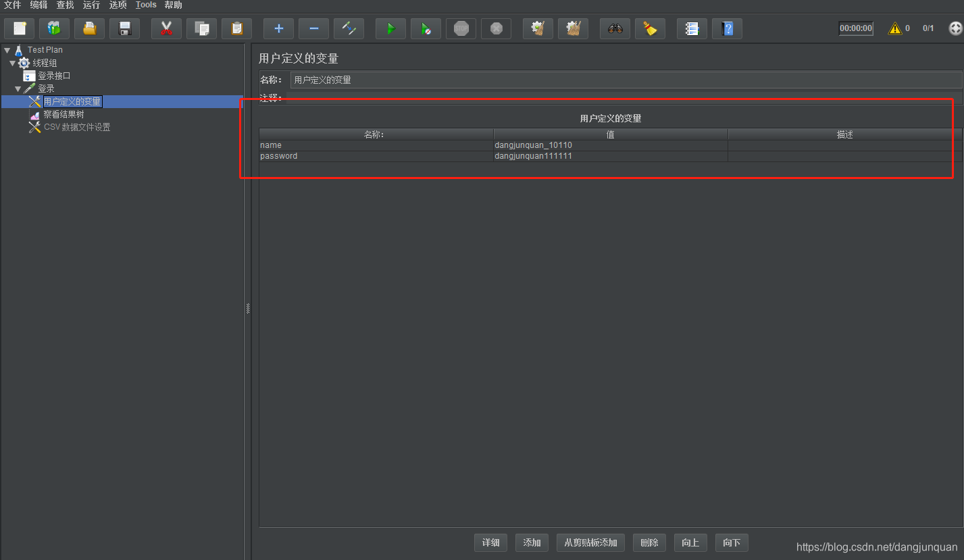Click the Reset search brush icon
This screenshot has width=964, height=560.
651,28
